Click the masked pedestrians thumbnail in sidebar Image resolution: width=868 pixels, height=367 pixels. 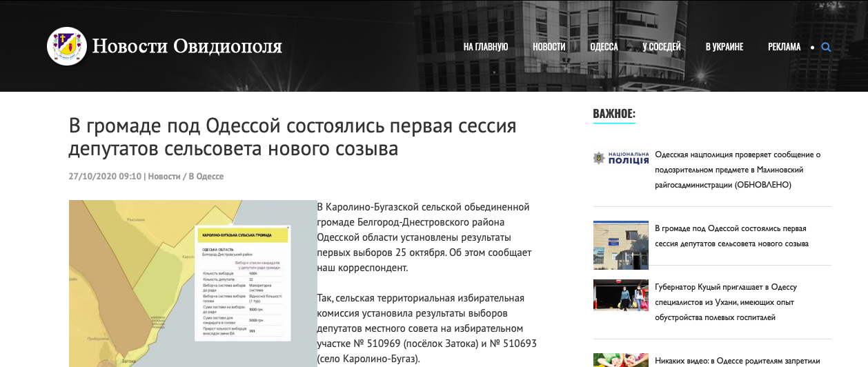621,295
